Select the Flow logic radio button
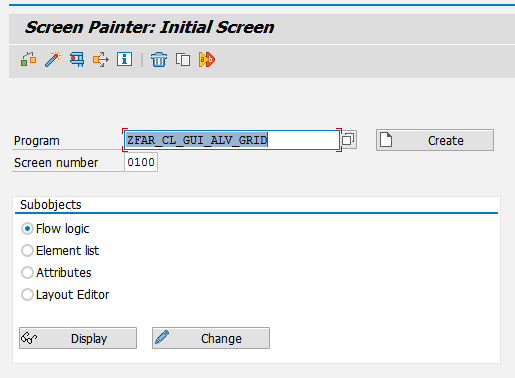This screenshot has width=515, height=378. coord(27,229)
